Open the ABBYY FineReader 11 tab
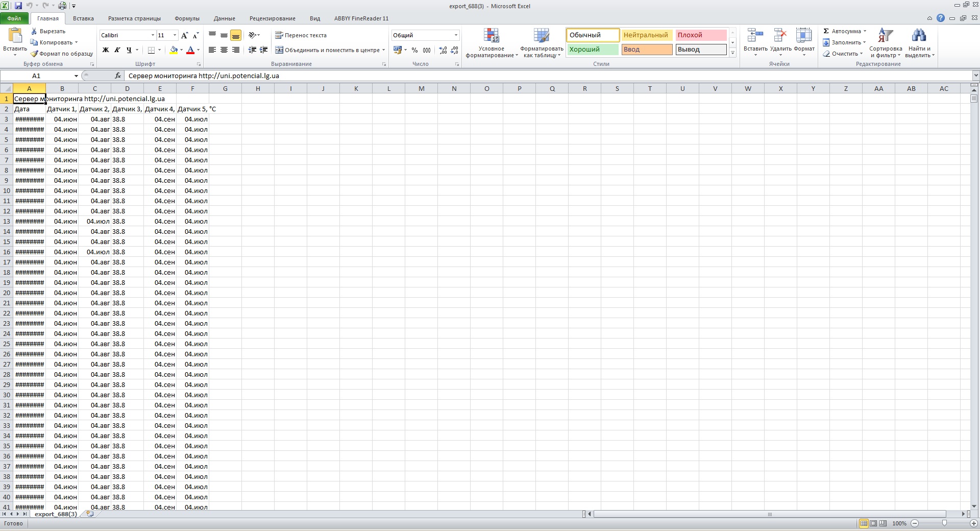The height and width of the screenshot is (531, 980). (x=361, y=18)
